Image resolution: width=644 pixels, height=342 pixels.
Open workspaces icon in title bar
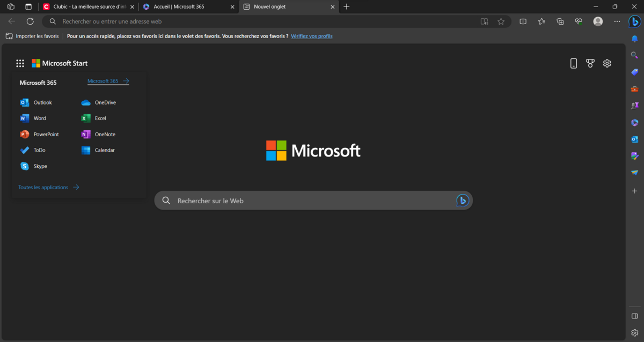click(11, 7)
